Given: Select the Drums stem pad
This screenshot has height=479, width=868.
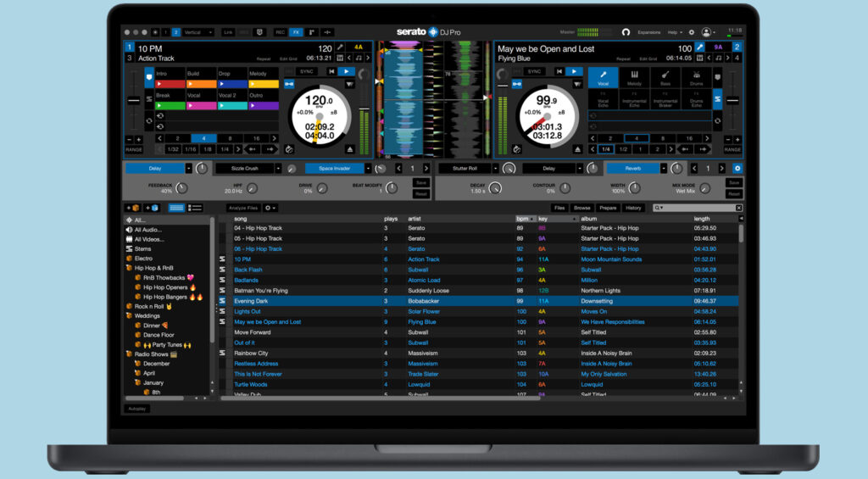Looking at the screenshot, I should (696, 77).
